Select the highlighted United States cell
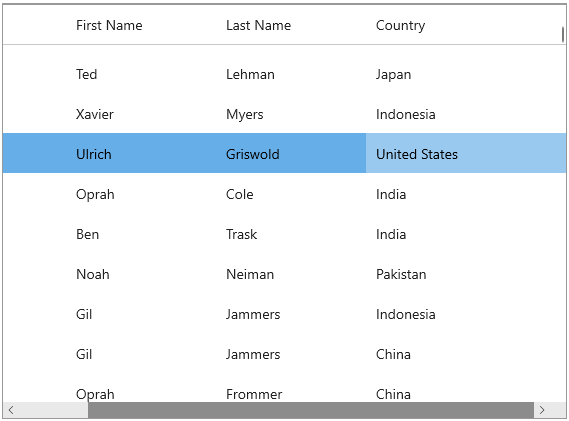Screen dimensions: 569x421 pyautogui.click(x=466, y=153)
